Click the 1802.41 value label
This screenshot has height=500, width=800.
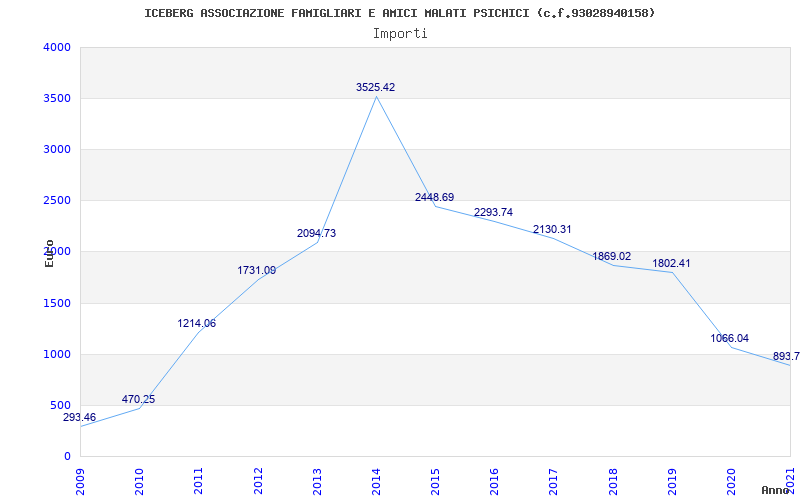671,263
